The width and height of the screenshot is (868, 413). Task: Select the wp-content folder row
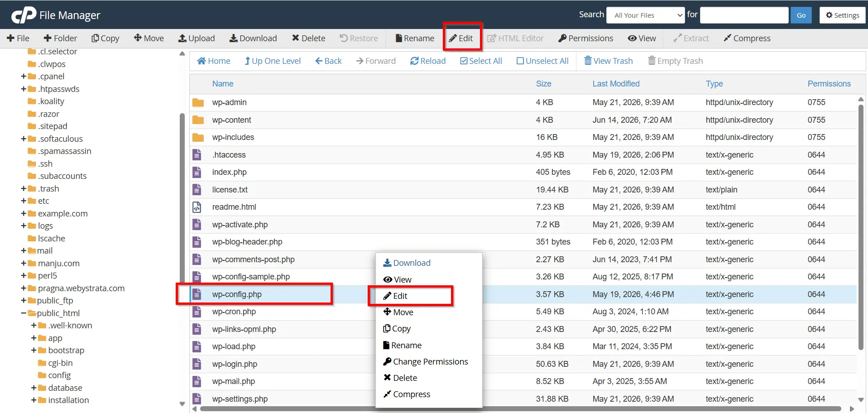(x=523, y=120)
